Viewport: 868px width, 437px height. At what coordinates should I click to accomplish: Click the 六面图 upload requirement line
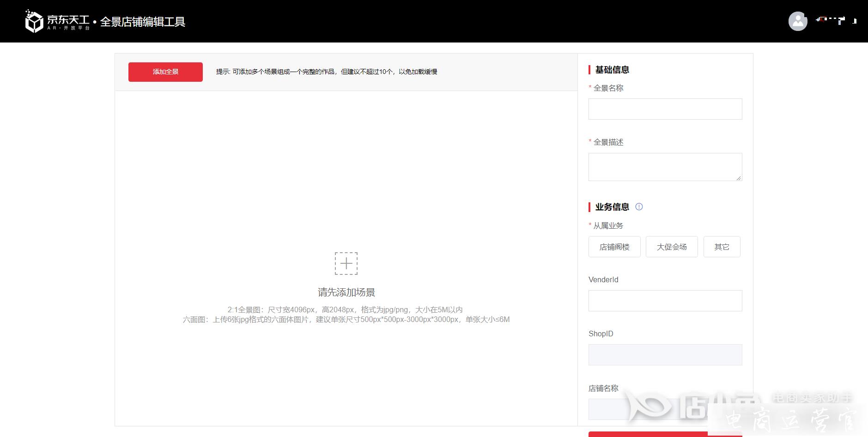tap(346, 319)
